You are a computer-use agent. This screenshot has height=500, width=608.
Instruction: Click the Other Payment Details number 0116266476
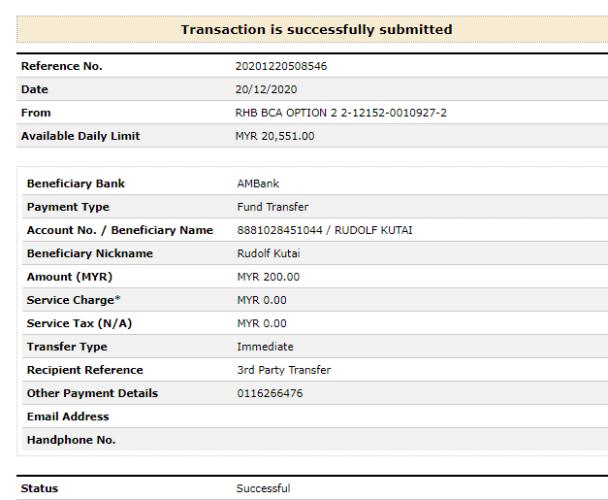click(x=270, y=393)
